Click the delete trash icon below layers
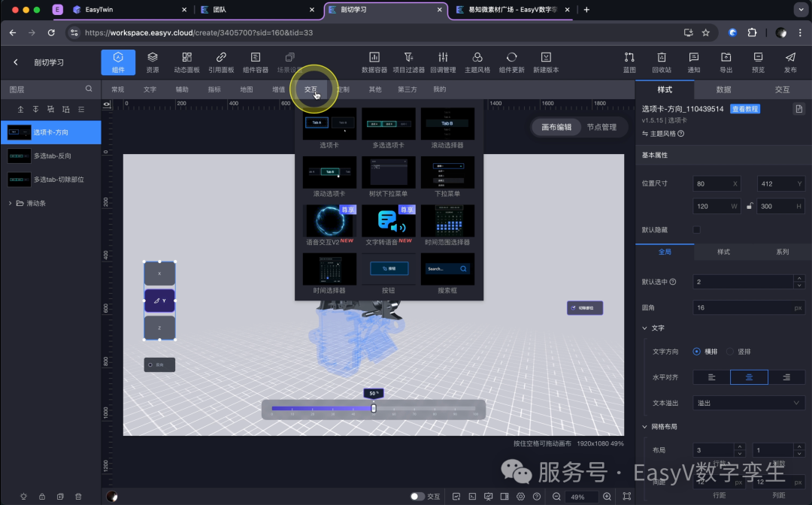This screenshot has width=812, height=505. (78, 496)
